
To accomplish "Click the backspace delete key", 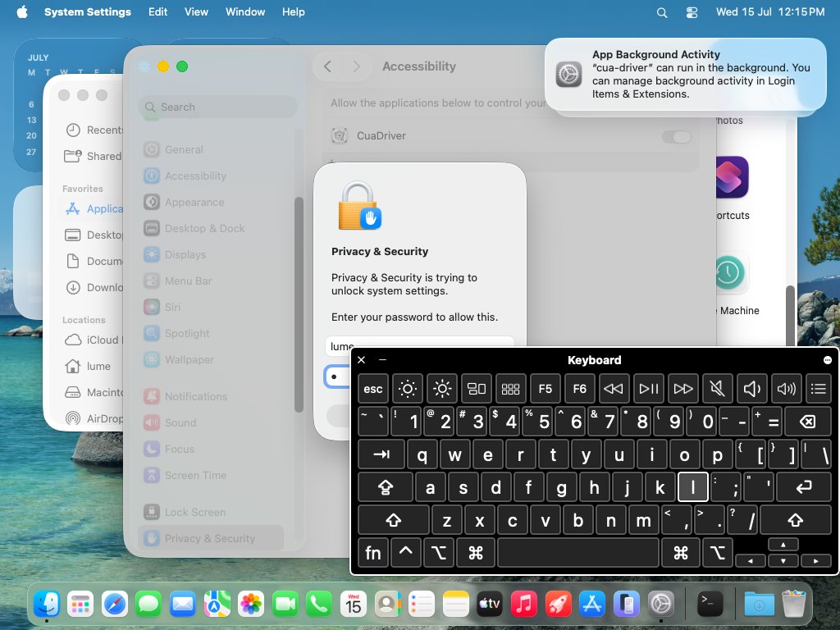I will [x=807, y=422].
